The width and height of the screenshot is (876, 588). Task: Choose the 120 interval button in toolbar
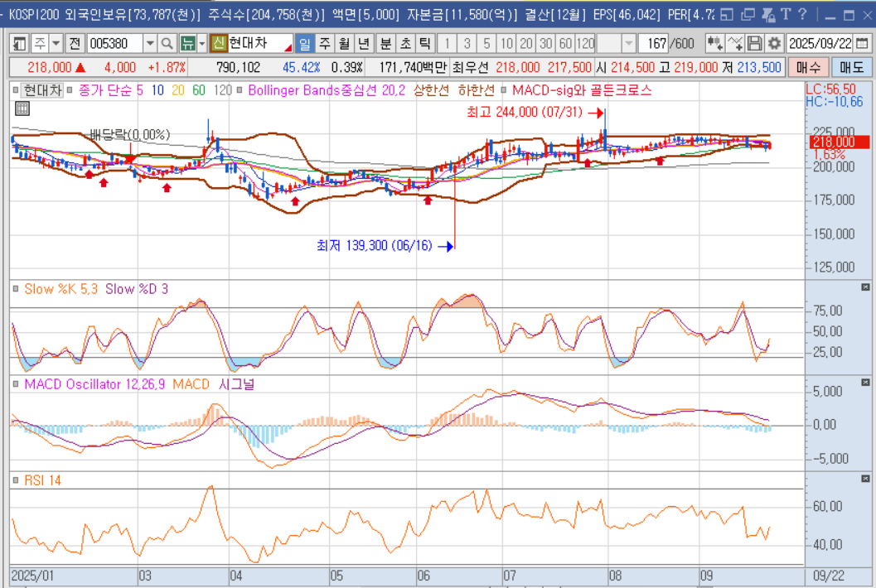(585, 43)
